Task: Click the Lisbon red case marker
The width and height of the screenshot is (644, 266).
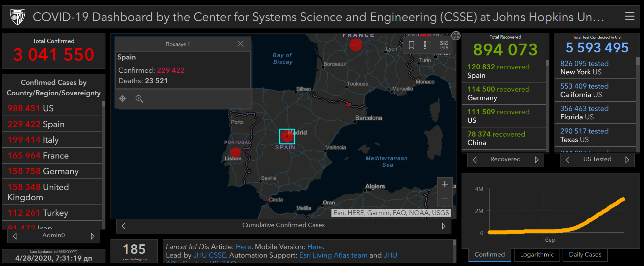Action: point(236,152)
